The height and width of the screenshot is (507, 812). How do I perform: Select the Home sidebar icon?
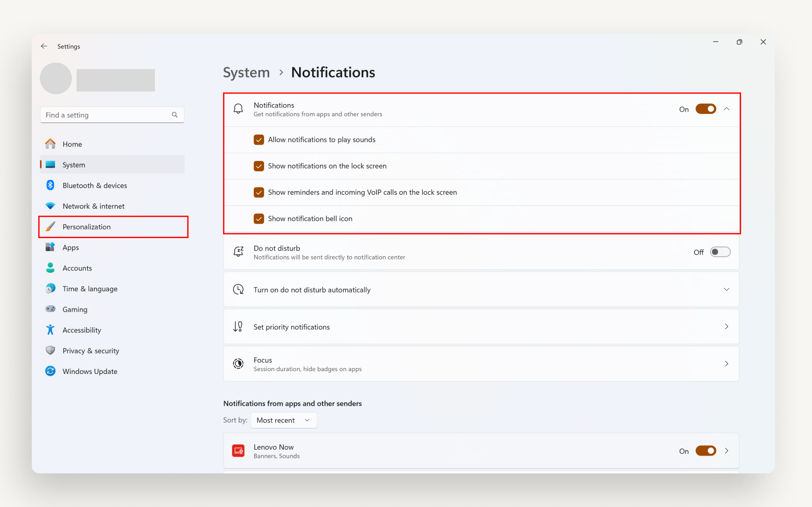pyautogui.click(x=50, y=144)
